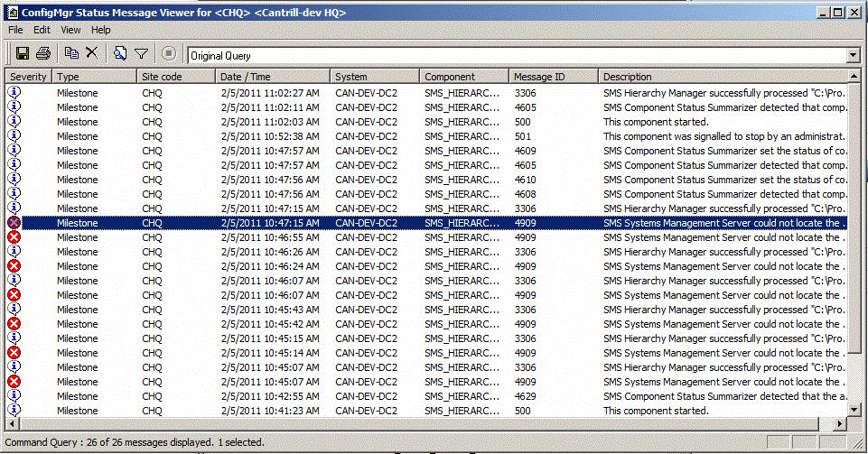This screenshot has height=454, width=868.
Task: Select date cell 2/5/2011 10:45:15 AM
Action: tap(270, 338)
